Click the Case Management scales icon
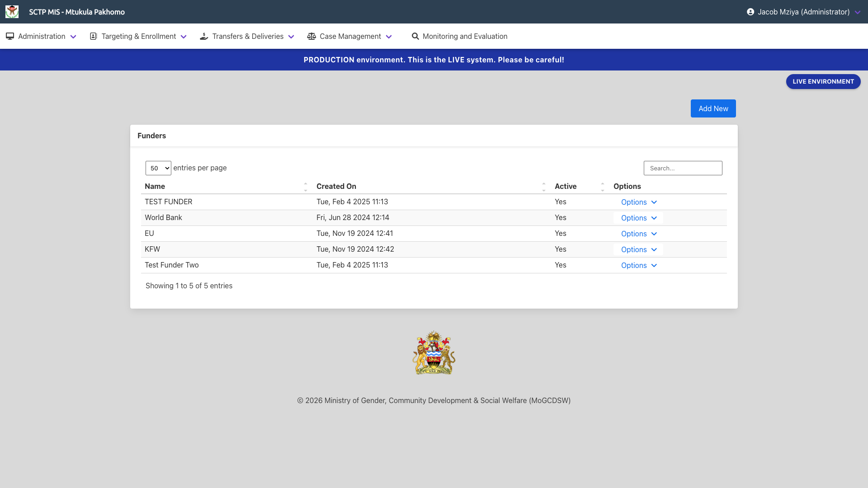Screen dimensions: 868x488 pos(311,36)
